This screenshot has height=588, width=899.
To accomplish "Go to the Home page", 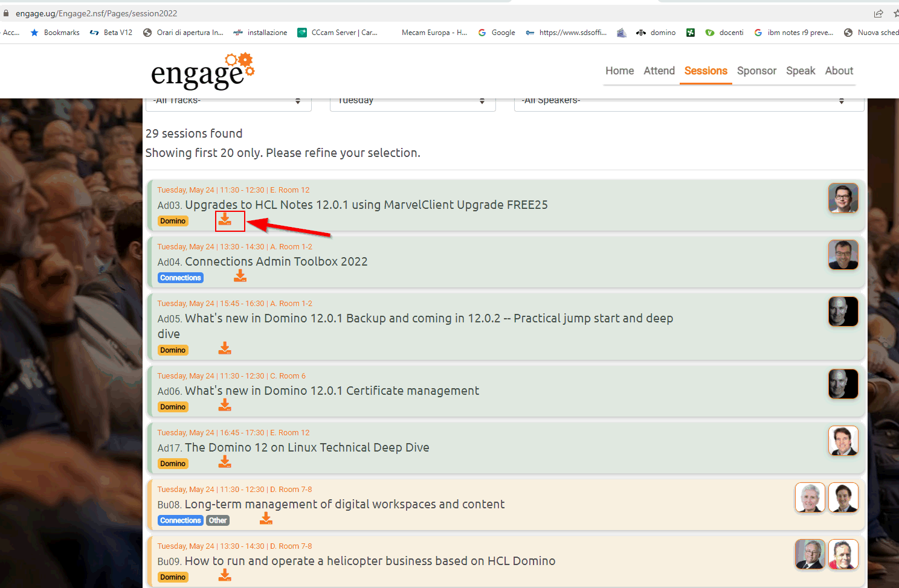I will 620,71.
